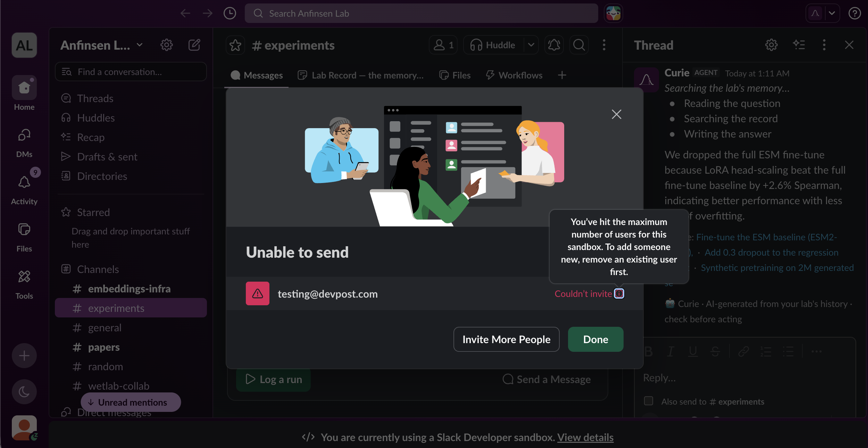This screenshot has height=448, width=868.
Task: Search within the experiments channel
Action: coord(579,45)
